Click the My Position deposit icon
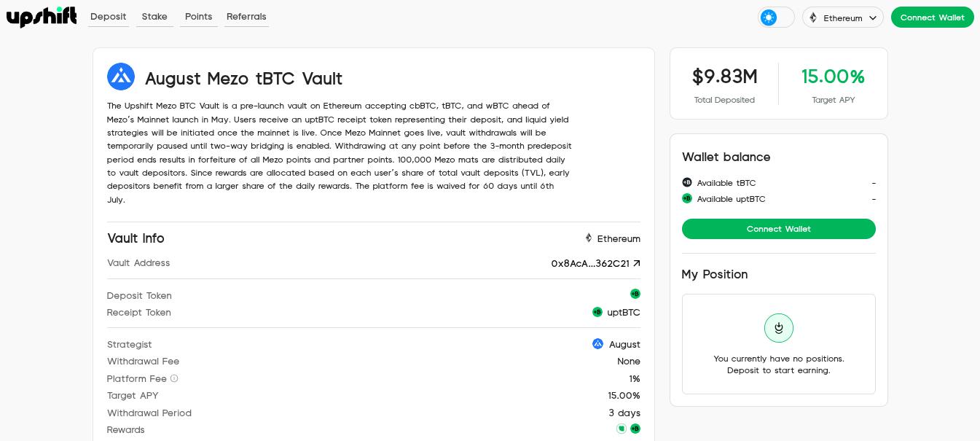 point(778,328)
